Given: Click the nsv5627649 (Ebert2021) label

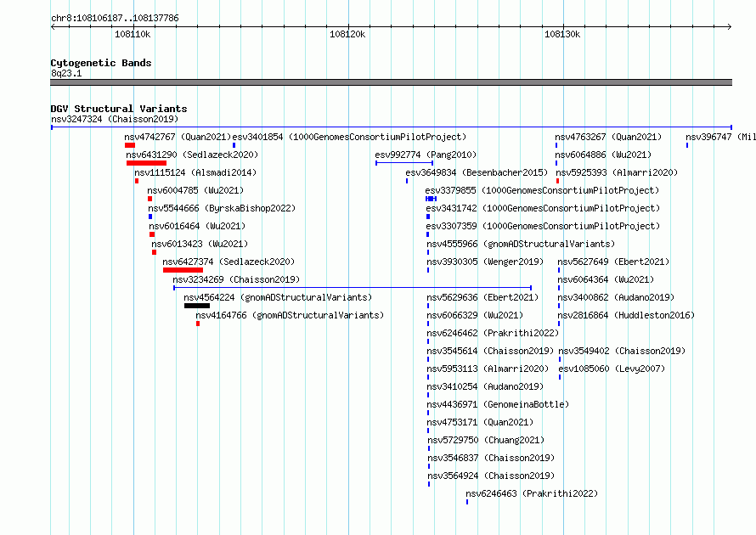Looking at the screenshot, I should pos(614,262).
